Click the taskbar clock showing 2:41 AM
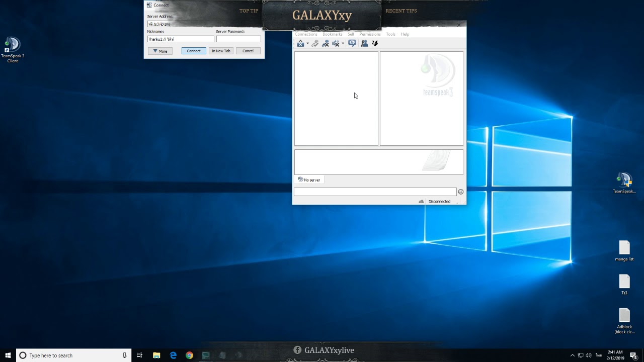 coord(615,355)
